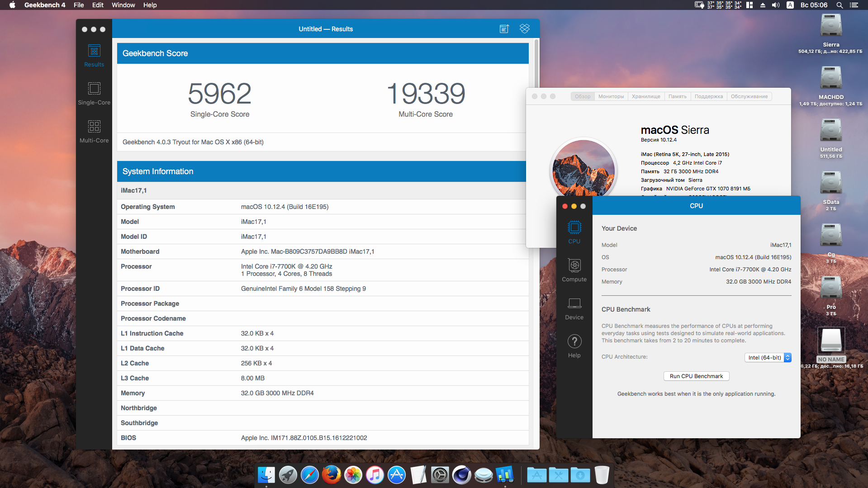Click the eject icon in menu bar

[x=763, y=5]
